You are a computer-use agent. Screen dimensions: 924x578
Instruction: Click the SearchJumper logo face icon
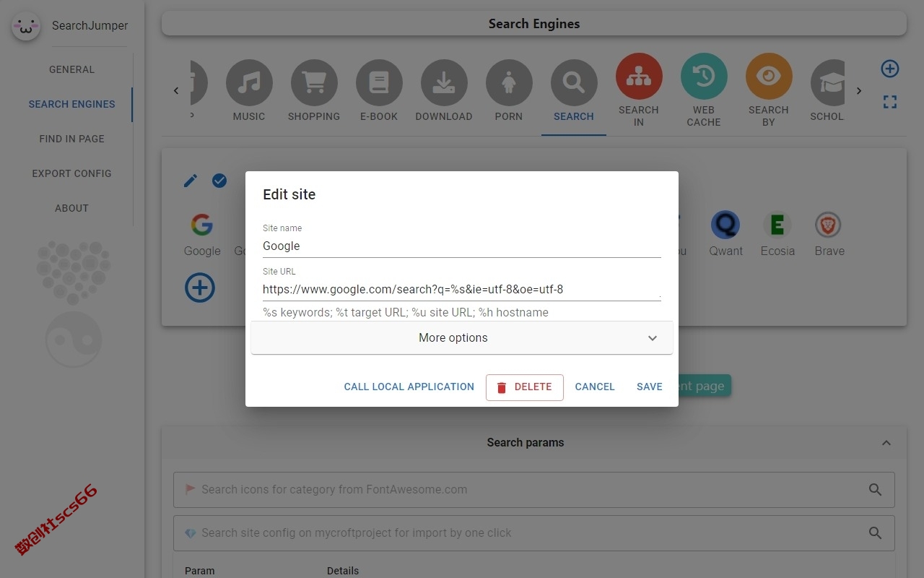(26, 26)
